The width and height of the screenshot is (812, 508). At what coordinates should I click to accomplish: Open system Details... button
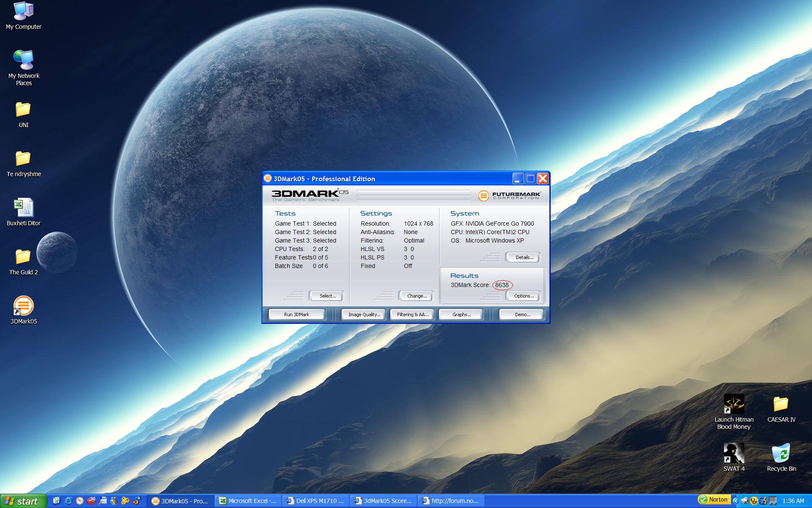[x=523, y=257]
